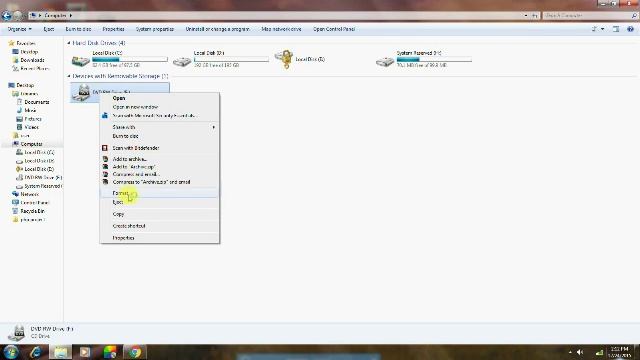Click System properties in toolbar
Viewport: 640px width, 360px height.
coord(155,29)
